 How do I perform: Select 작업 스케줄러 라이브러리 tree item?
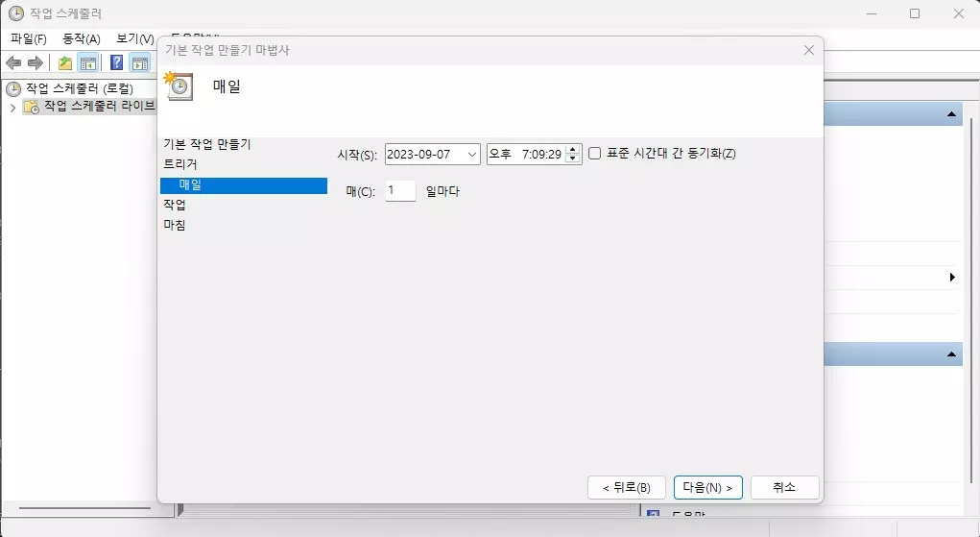(x=99, y=107)
